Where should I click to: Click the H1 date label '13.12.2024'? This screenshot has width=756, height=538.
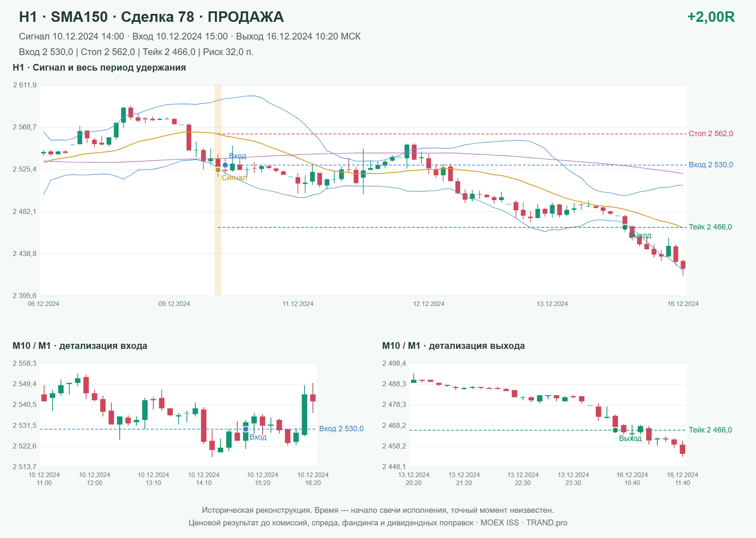click(x=552, y=304)
